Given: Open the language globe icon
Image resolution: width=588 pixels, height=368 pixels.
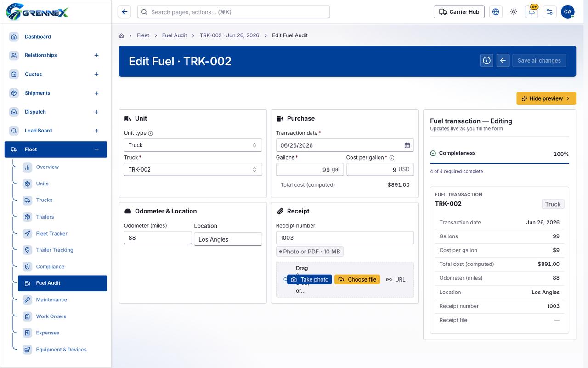Looking at the screenshot, I should pyautogui.click(x=496, y=12).
